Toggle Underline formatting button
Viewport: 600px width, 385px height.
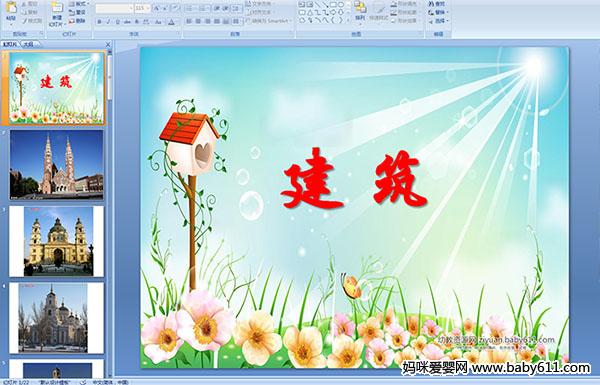(x=117, y=22)
